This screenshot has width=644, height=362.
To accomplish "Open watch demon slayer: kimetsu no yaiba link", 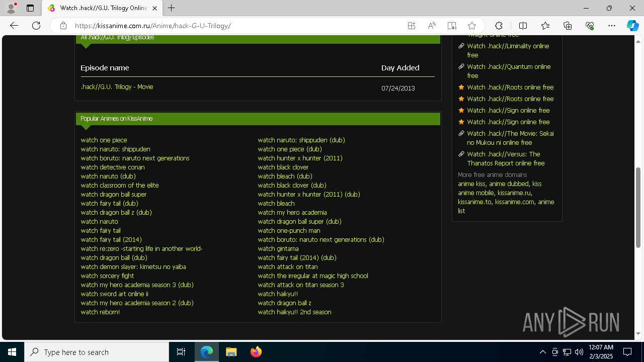I will 133,266.
